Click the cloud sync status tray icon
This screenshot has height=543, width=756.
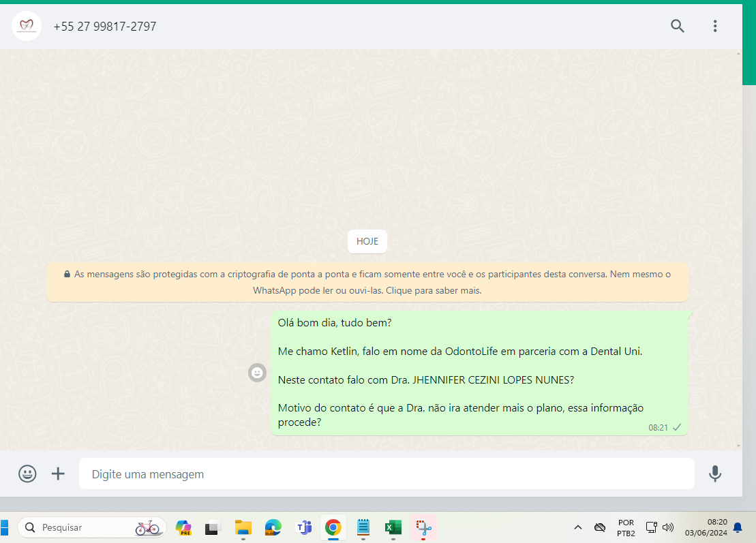click(x=600, y=527)
